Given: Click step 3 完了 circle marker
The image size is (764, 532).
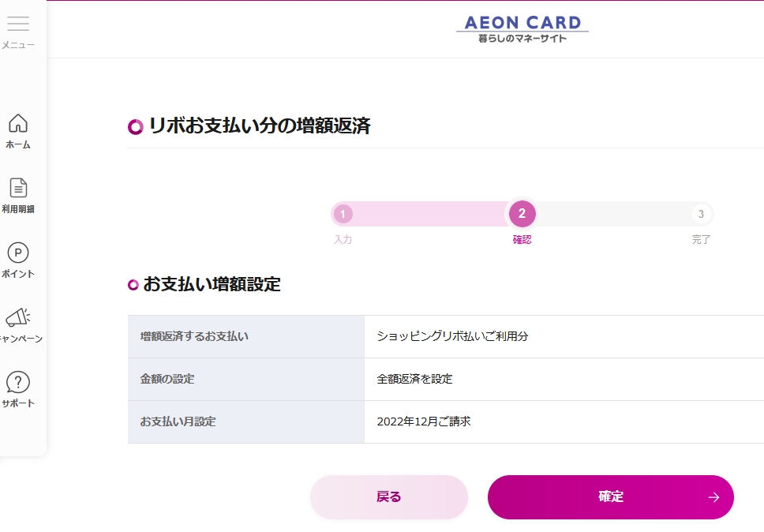Looking at the screenshot, I should (701, 214).
